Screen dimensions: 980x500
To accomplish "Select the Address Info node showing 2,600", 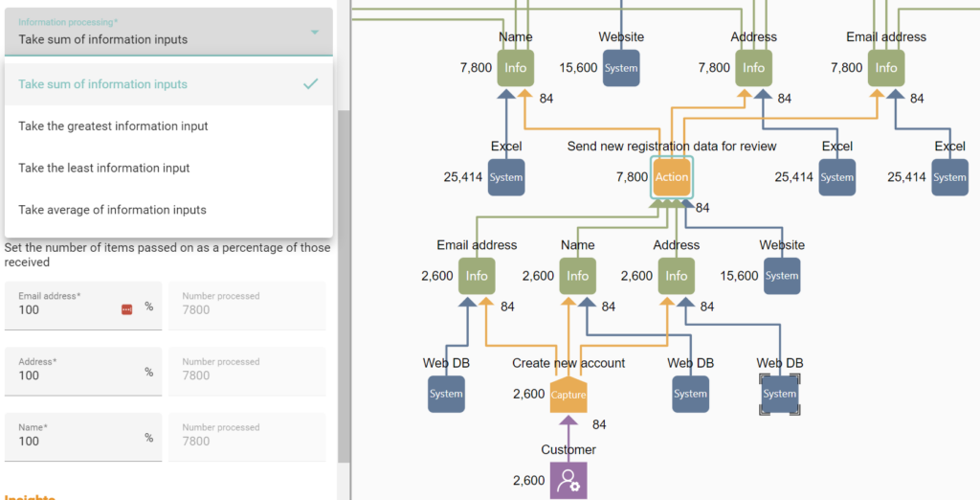I will coord(677,276).
